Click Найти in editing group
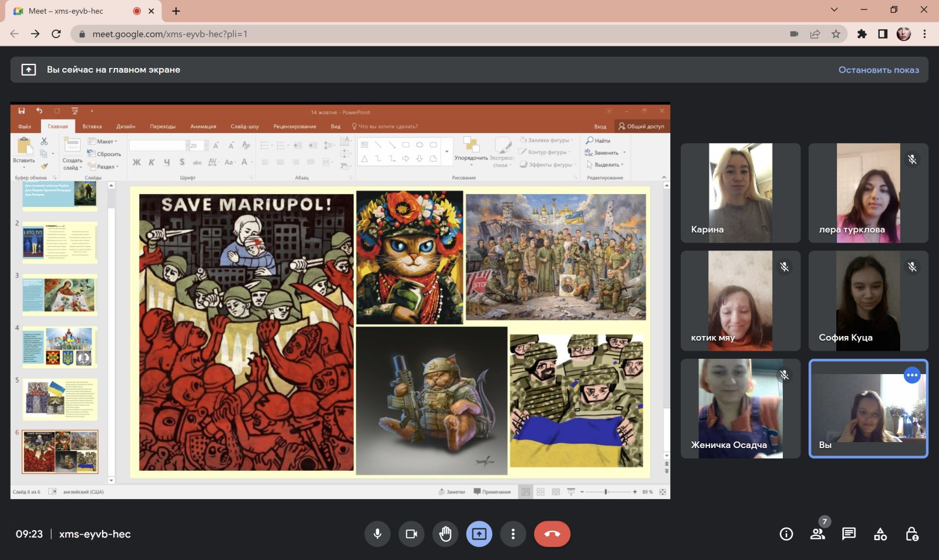 (598, 141)
